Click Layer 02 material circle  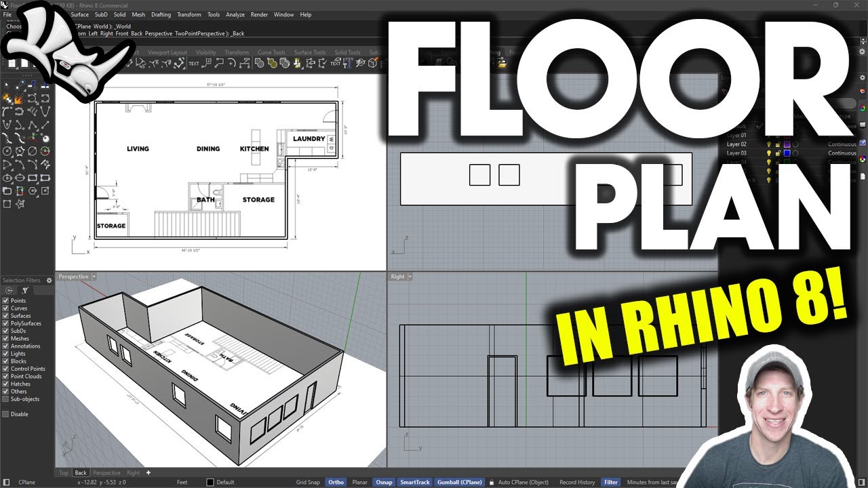[x=795, y=144]
